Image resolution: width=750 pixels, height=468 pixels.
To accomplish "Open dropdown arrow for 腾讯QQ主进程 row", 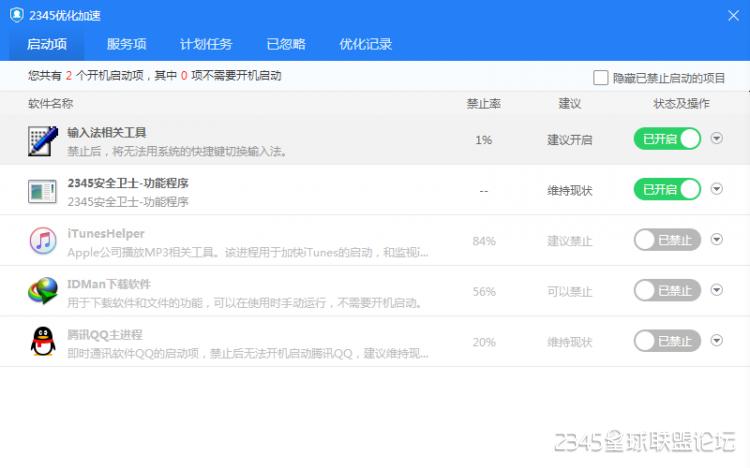I will tap(717, 340).
